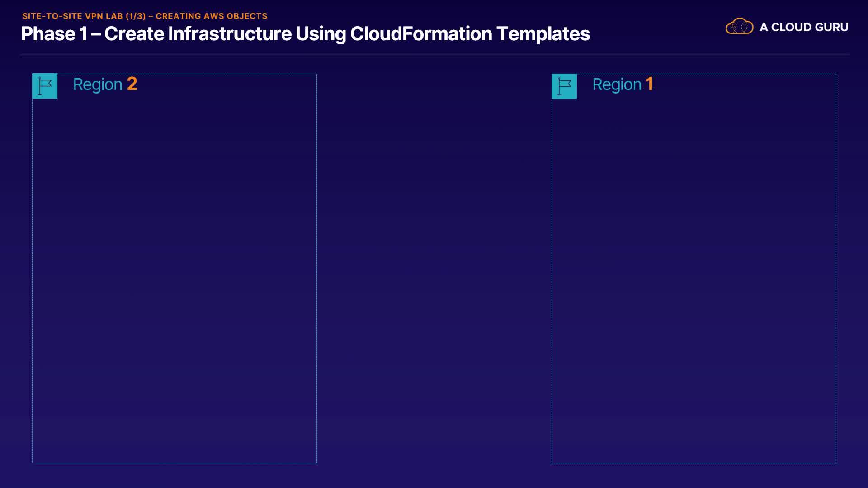
Task: Click the 'Region' word beside orange 2
Action: click(x=98, y=84)
